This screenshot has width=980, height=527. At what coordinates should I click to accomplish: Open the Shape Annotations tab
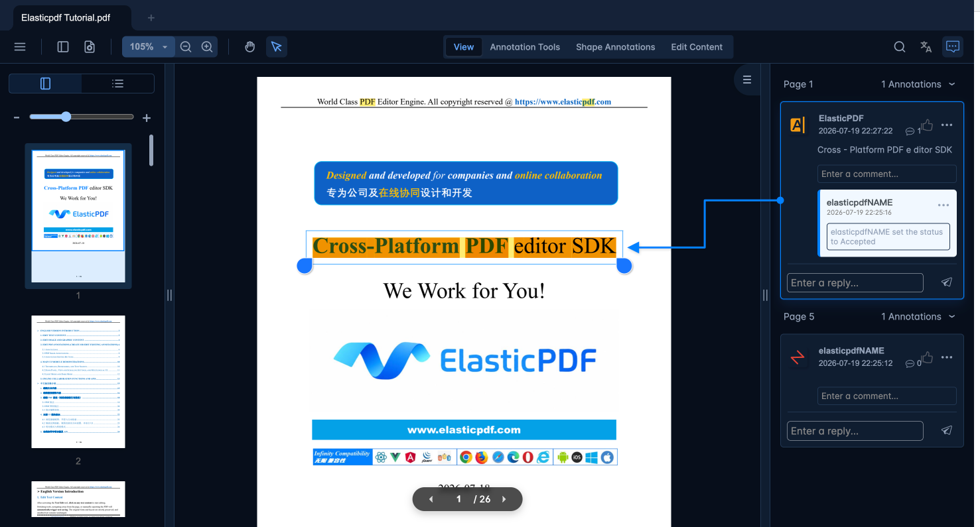click(615, 47)
